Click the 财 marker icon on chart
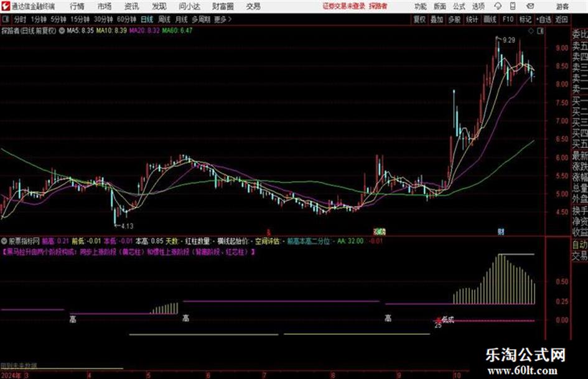 pyautogui.click(x=501, y=232)
